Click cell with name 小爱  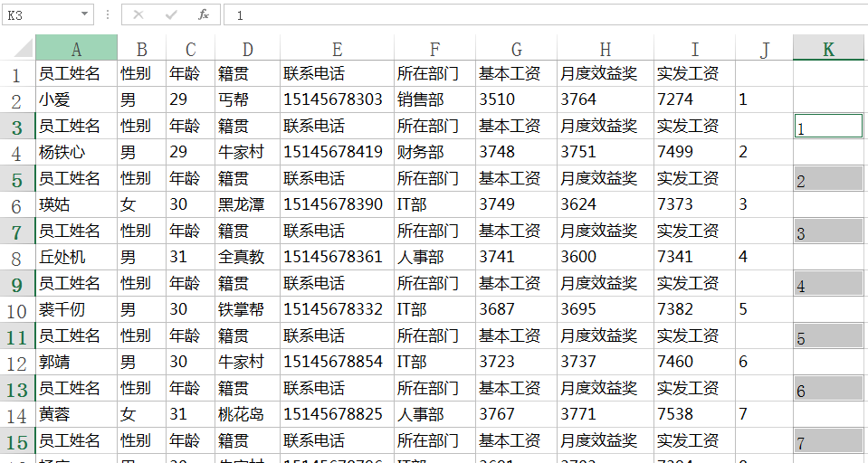[76, 99]
